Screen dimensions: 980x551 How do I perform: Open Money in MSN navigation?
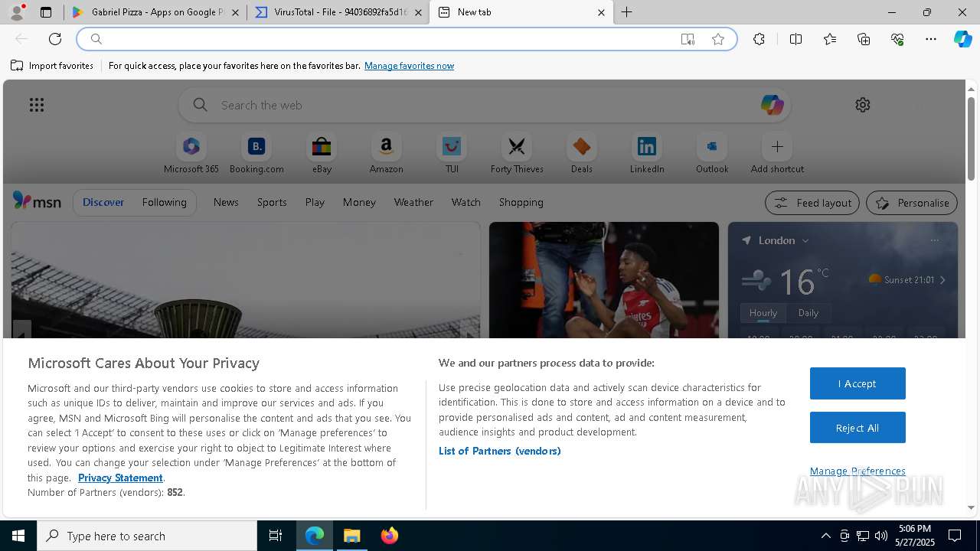(359, 202)
